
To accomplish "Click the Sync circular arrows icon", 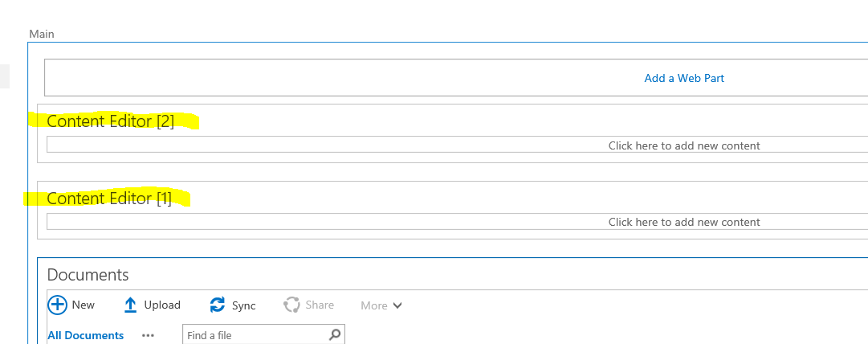I will tap(218, 305).
